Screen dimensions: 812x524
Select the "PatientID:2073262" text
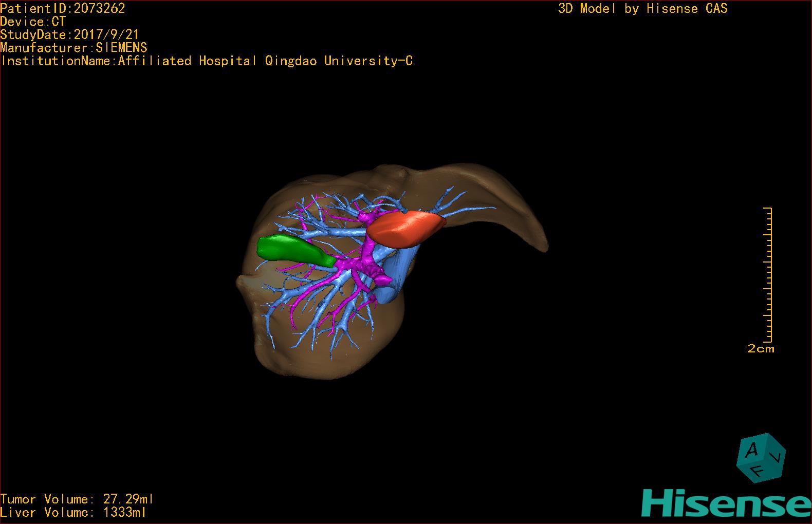tap(63, 8)
